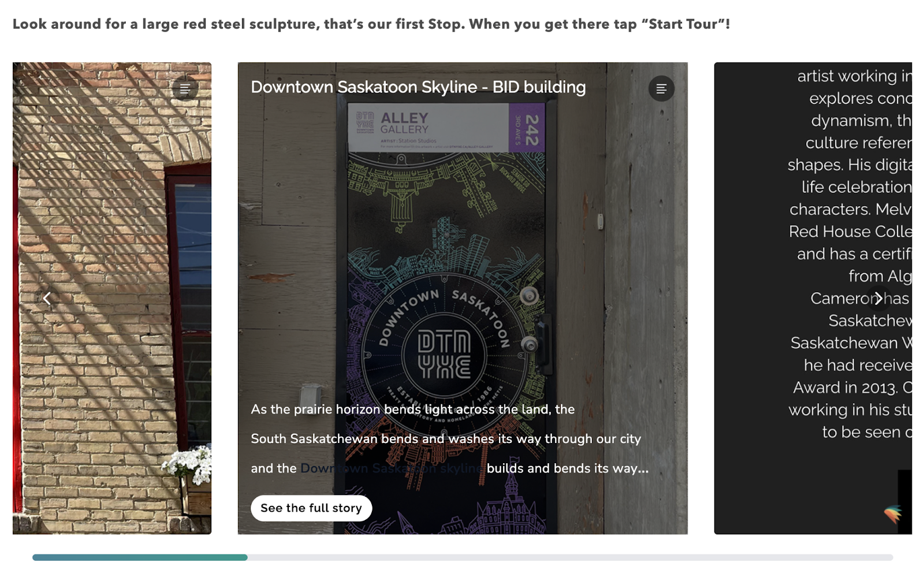Click the Downtown Saskatoon Skyline card title
Image resolution: width=924 pixels, height=577 pixels.
click(x=418, y=87)
